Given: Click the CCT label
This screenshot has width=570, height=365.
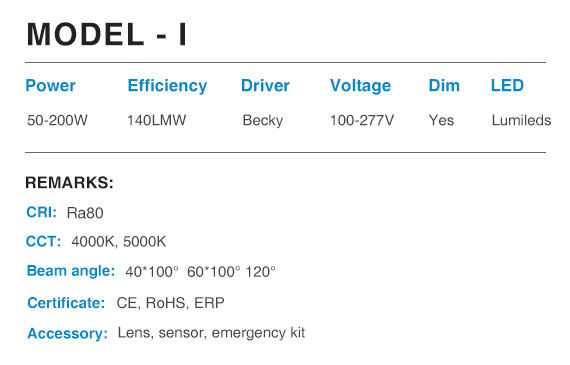Looking at the screenshot, I should (x=44, y=242).
